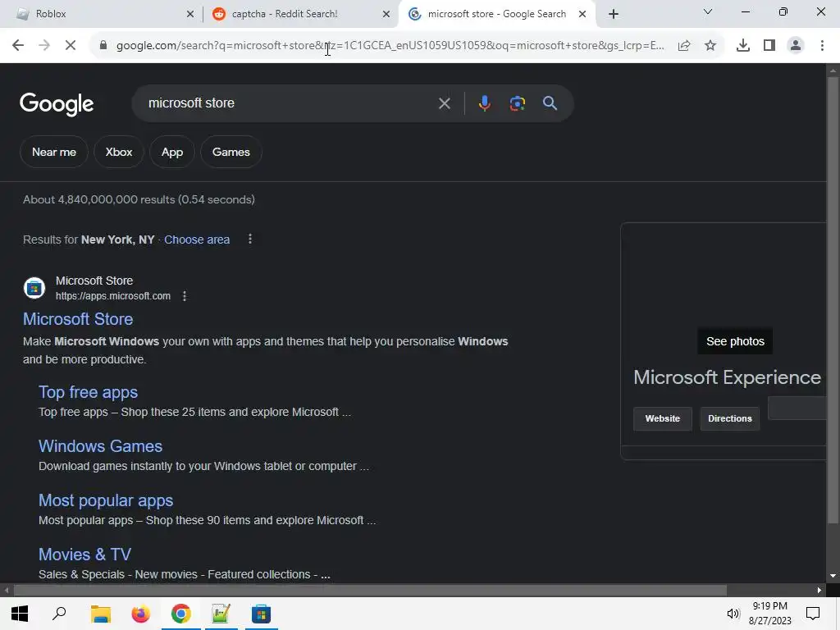Click the scroll right arrow
Screen dimensions: 840x630
(x=819, y=591)
